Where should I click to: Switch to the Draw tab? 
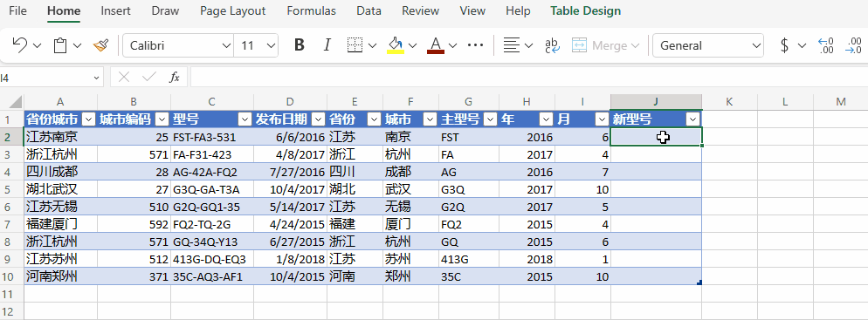[165, 10]
